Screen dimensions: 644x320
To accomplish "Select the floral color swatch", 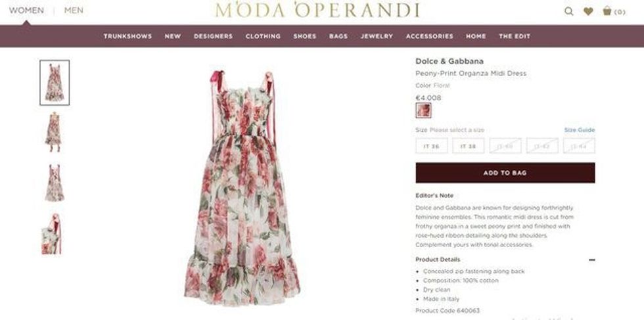I will click(x=423, y=110).
